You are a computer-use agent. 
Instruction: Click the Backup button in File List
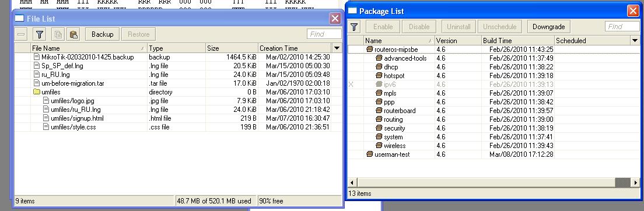coord(102,34)
